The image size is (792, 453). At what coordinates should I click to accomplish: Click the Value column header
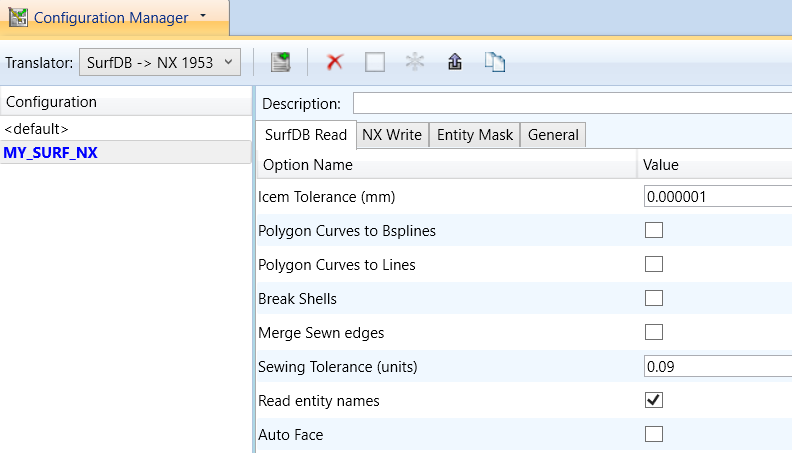click(715, 165)
